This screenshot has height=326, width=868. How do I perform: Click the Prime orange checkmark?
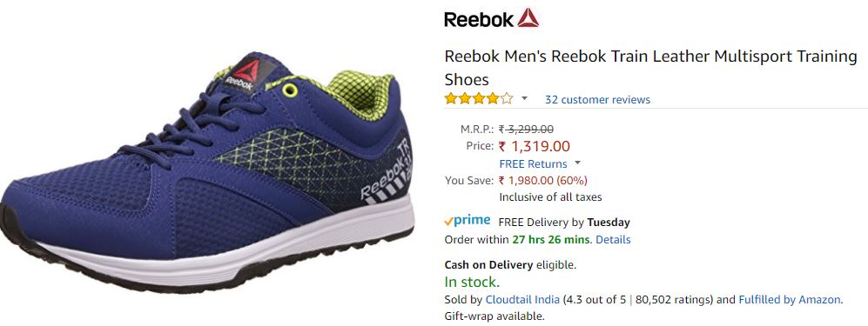pos(448,222)
